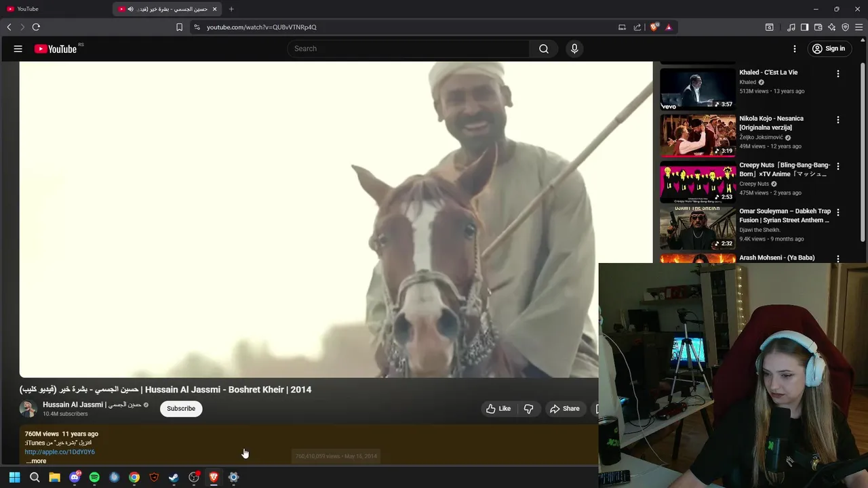
Task: Open OBS Studio from taskbar
Action: click(194, 477)
